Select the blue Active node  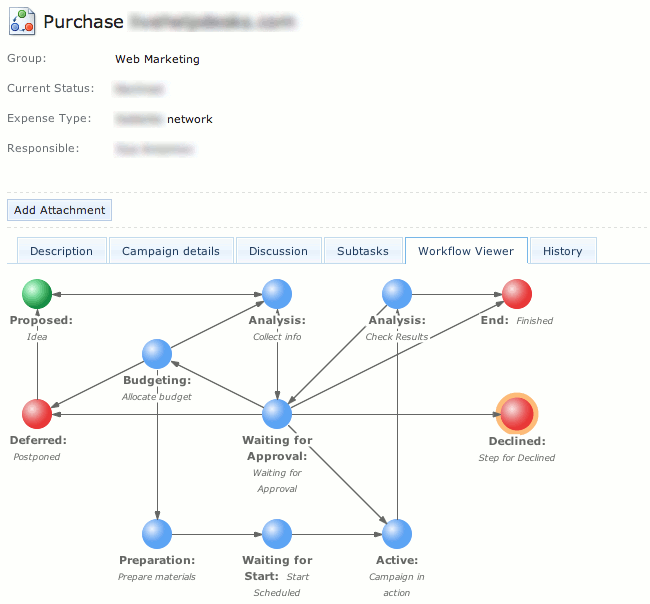tap(397, 534)
